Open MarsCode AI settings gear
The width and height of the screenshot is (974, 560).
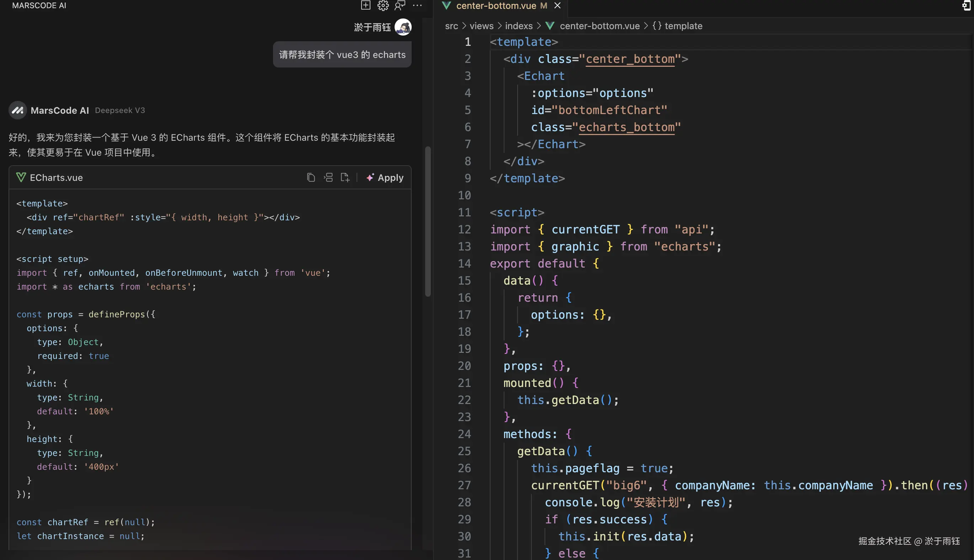(383, 5)
